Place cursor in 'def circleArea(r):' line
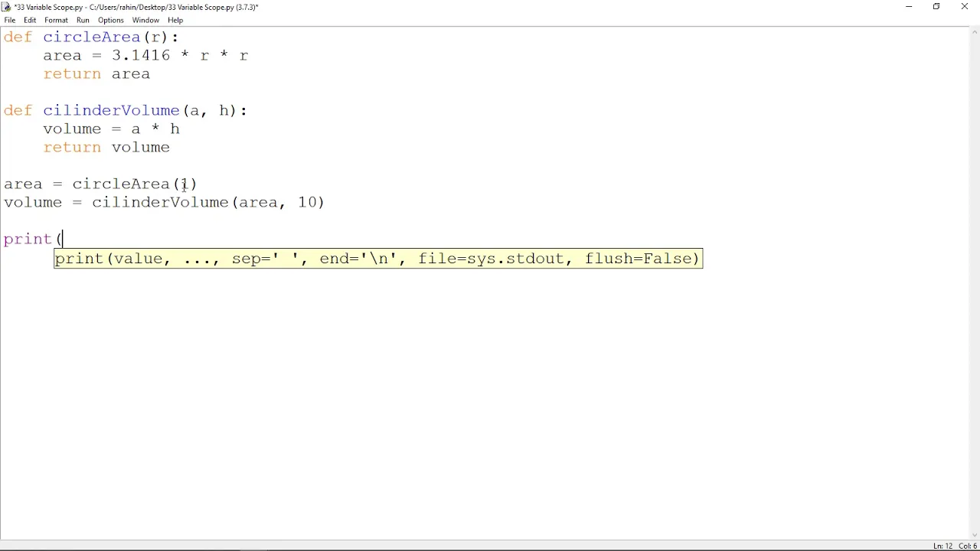This screenshot has width=980, height=551. point(91,37)
